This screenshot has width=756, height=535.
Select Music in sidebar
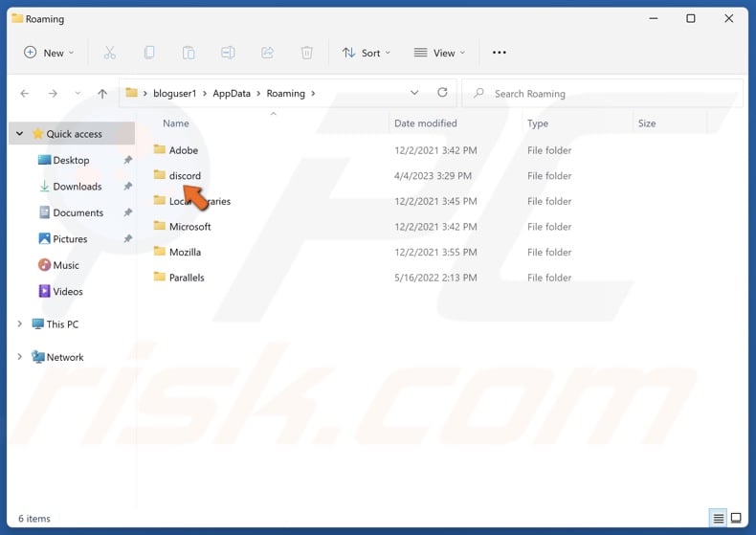tap(66, 265)
